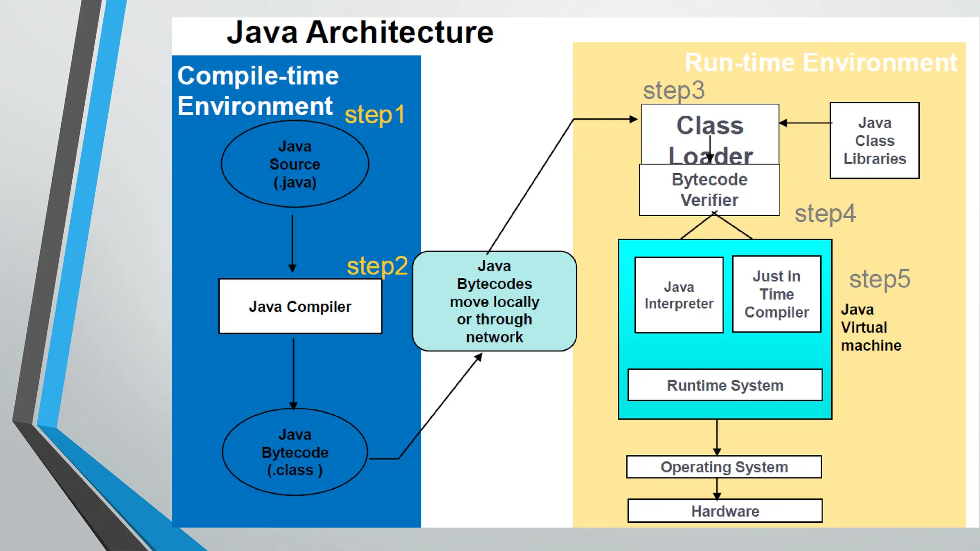
Task: Click the Java Class Libraries box
Action: [x=874, y=141]
